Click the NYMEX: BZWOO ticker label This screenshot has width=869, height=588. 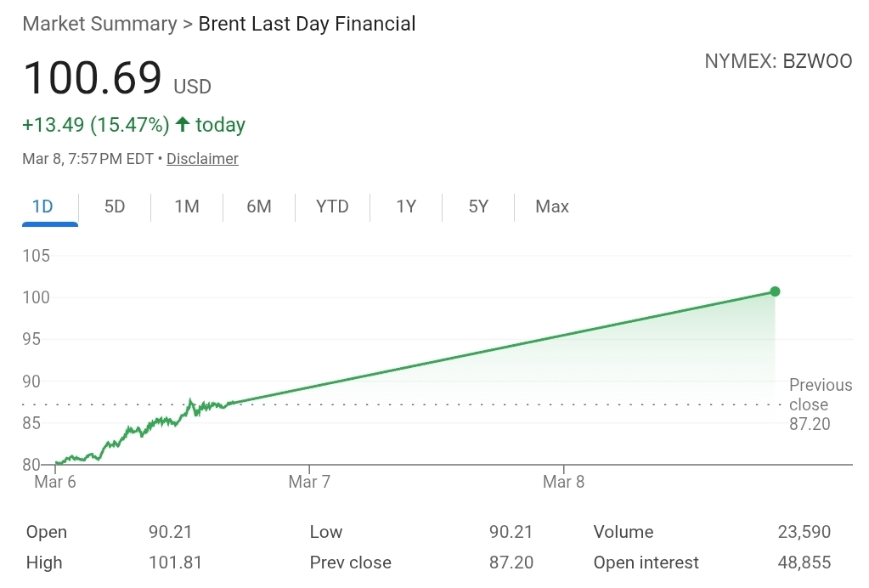[x=778, y=62]
